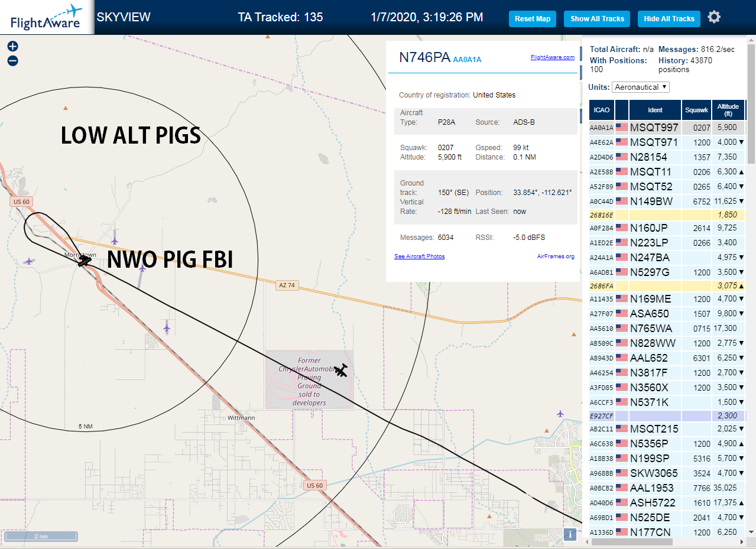Zoom in with the plus map button

[12, 46]
